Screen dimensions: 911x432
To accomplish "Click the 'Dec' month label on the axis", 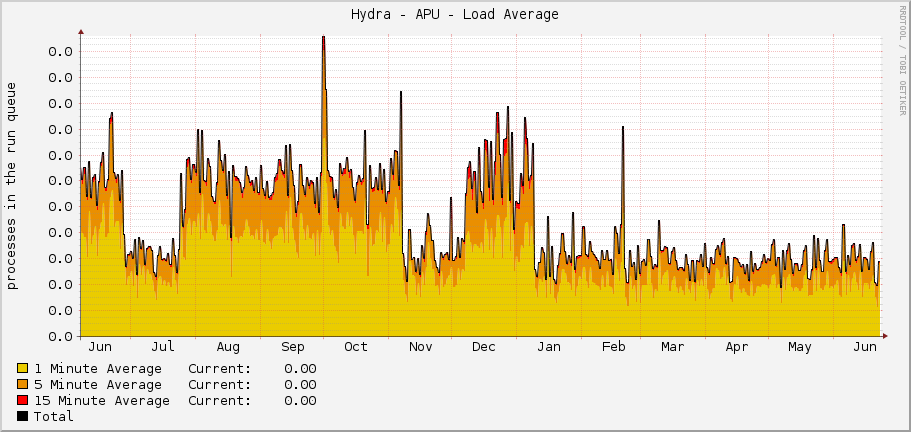I will click(483, 347).
